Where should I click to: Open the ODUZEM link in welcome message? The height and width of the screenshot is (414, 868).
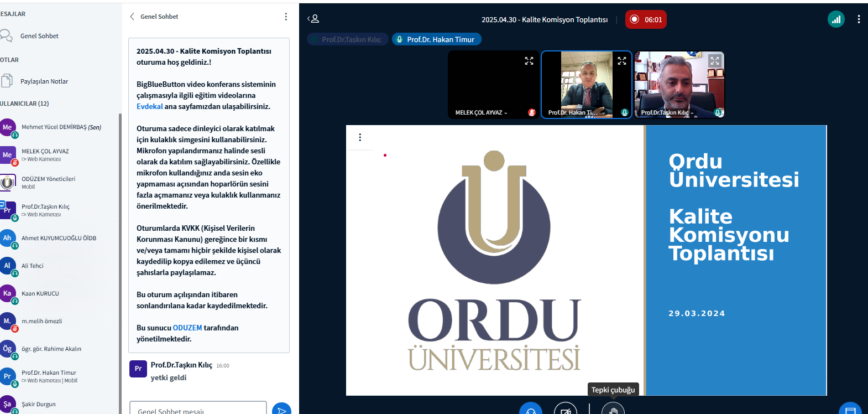[x=187, y=328]
